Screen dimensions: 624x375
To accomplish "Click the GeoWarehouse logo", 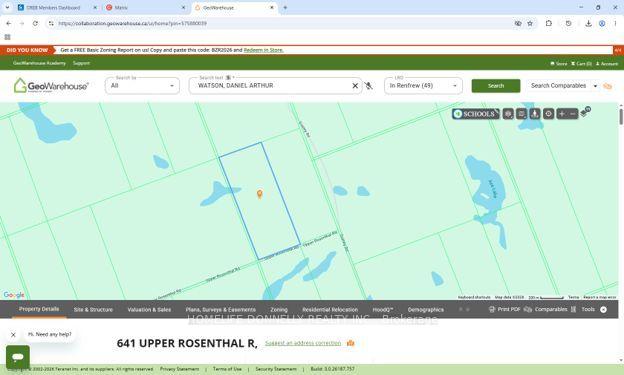I will pyautogui.click(x=51, y=86).
